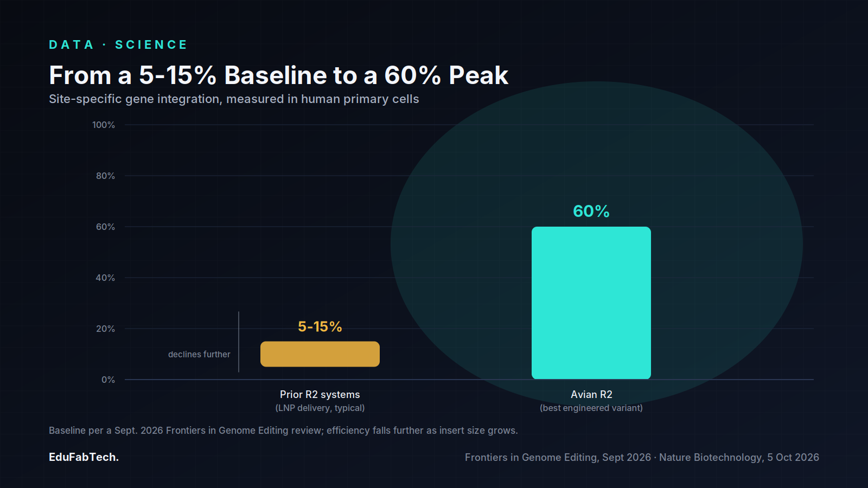Click the 0% y-axis label
Image resolution: width=868 pixels, height=488 pixels.
click(x=108, y=380)
